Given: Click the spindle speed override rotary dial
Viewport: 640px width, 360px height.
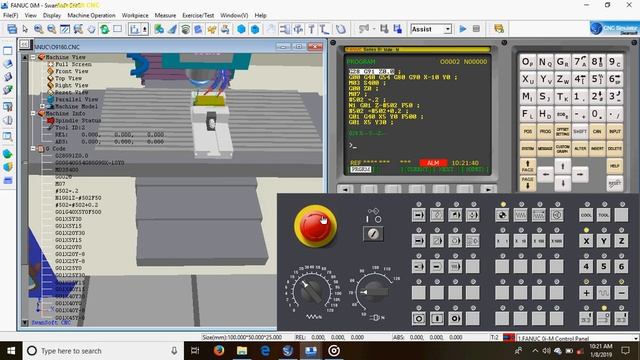Looking at the screenshot, I should [374, 291].
